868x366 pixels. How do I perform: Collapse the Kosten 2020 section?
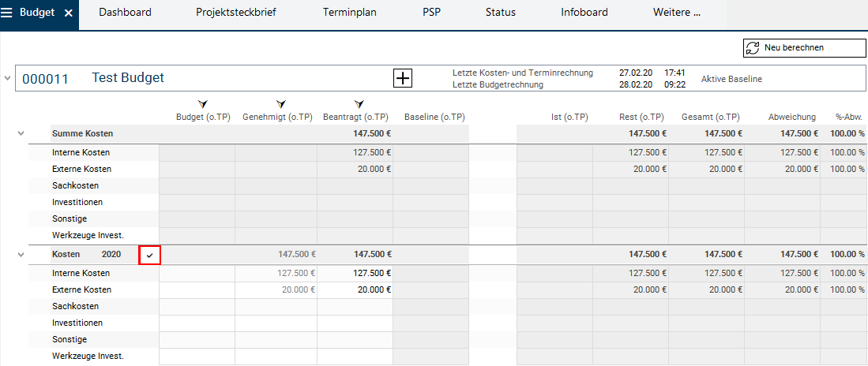21,254
